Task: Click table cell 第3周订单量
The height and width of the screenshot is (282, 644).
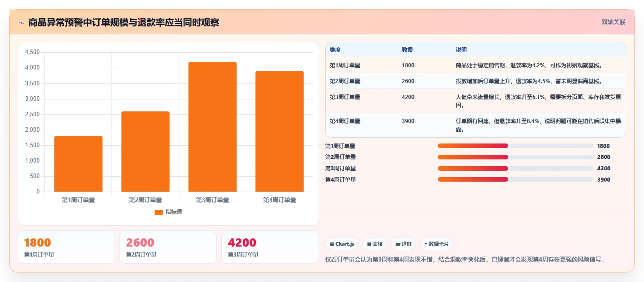Action: [345, 97]
